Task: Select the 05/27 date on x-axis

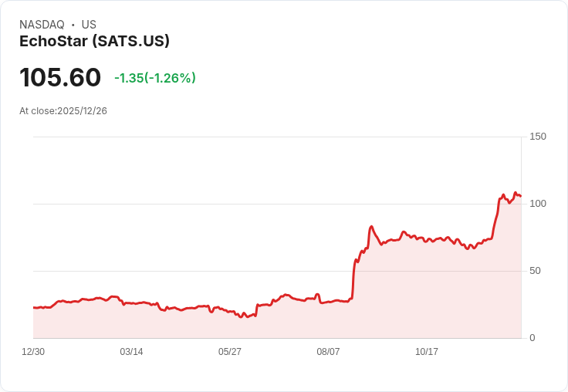Action: click(x=230, y=352)
